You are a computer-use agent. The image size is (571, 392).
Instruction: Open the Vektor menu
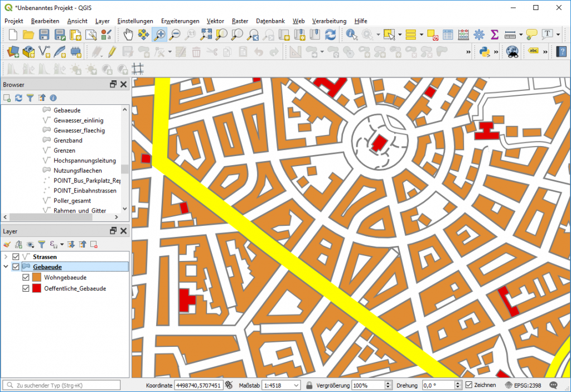coord(215,21)
